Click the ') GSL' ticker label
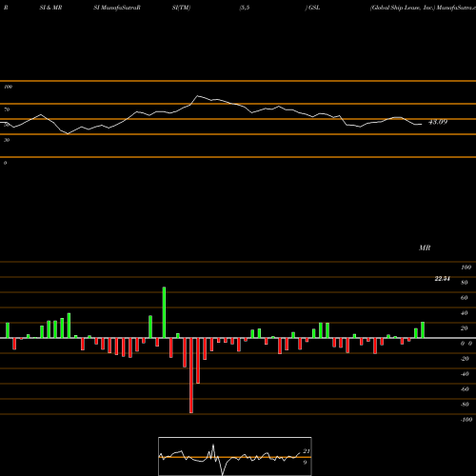This screenshot has width=476, height=476. click(x=312, y=8)
